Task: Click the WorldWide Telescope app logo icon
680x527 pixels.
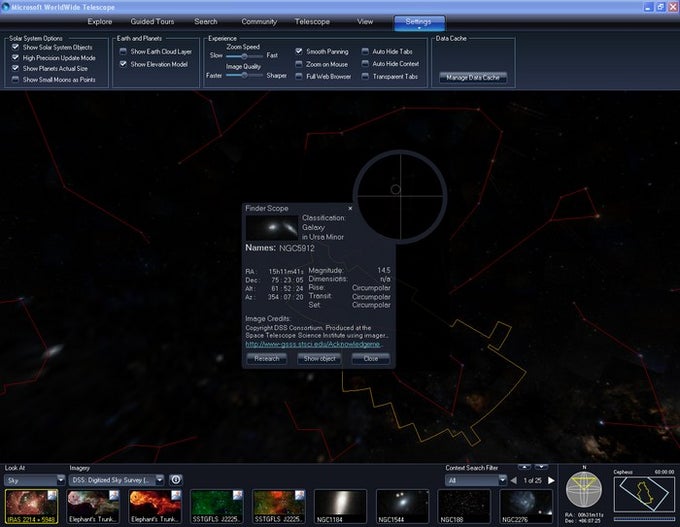Action: point(6,7)
